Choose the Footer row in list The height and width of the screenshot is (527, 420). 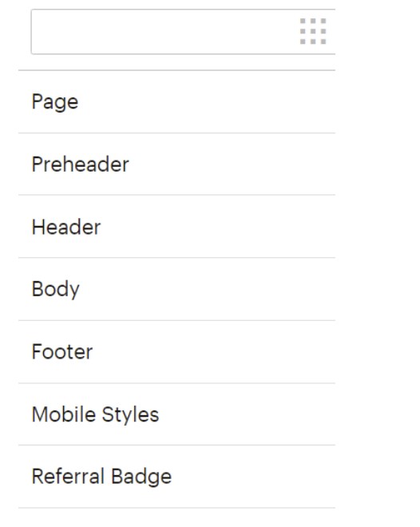click(x=176, y=351)
